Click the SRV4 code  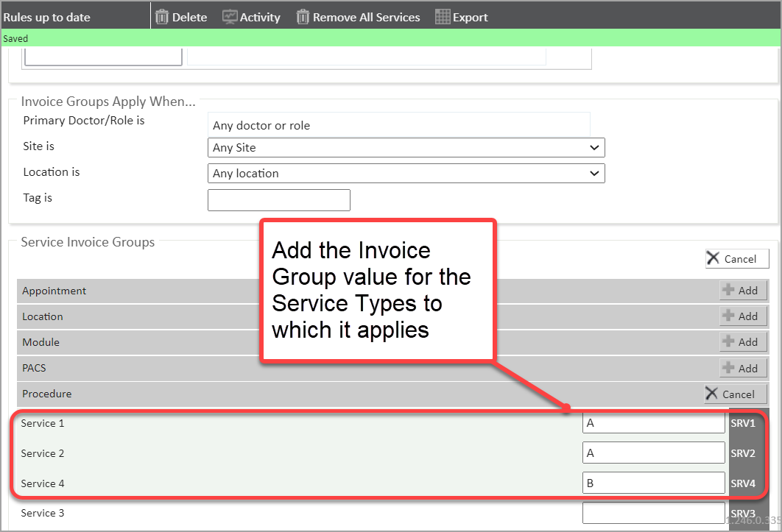pos(743,483)
